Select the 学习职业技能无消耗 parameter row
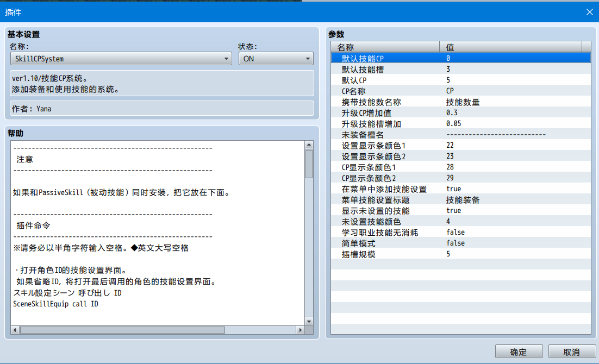 [461, 233]
